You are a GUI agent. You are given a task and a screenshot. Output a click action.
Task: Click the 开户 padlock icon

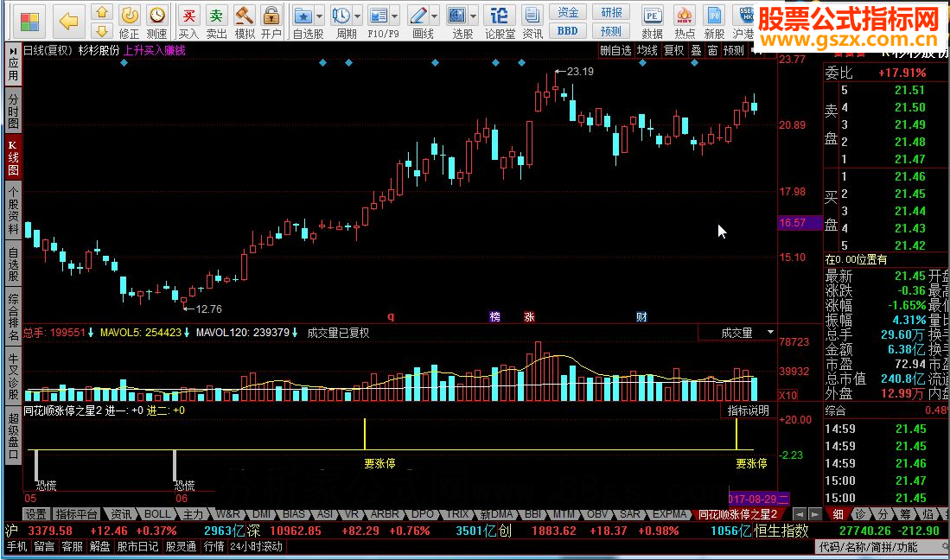click(x=271, y=16)
